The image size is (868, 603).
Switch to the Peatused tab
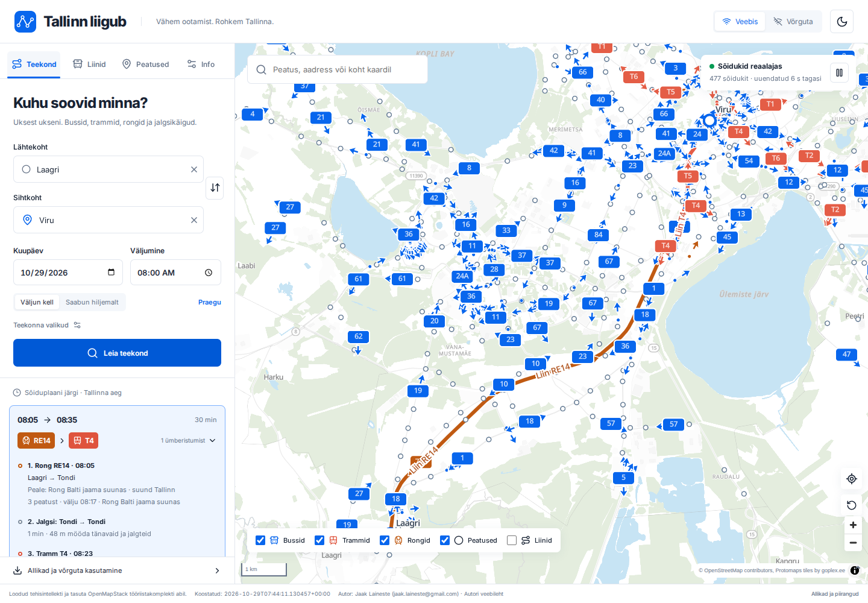[145, 65]
